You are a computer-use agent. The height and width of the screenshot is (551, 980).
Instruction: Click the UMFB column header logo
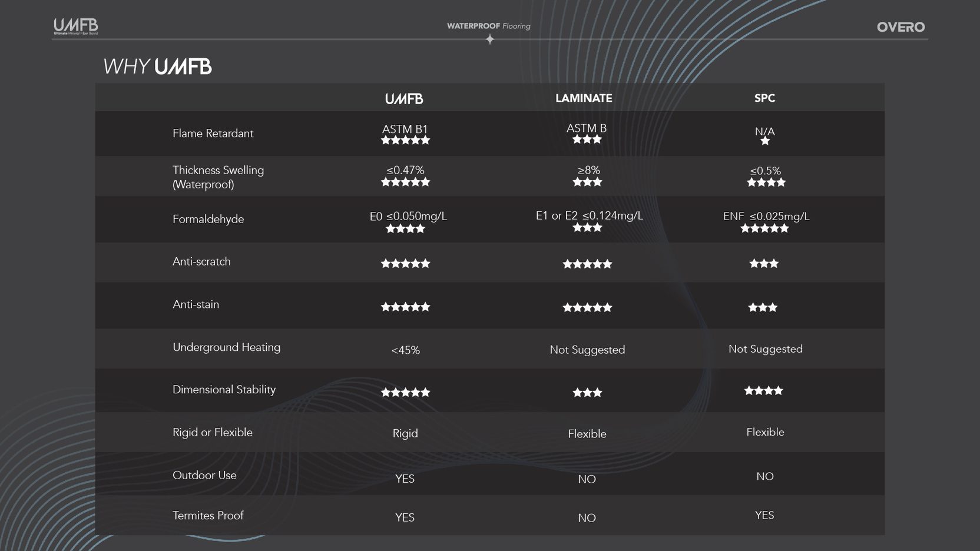pyautogui.click(x=404, y=99)
